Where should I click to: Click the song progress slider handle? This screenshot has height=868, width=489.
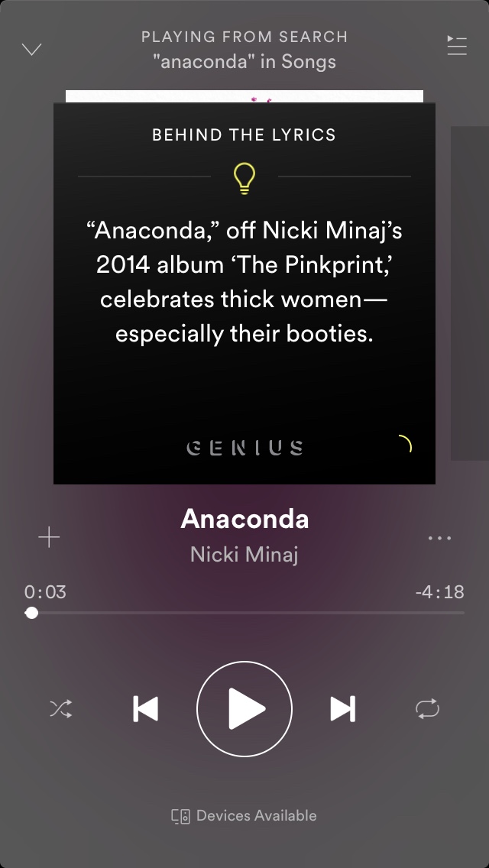tap(31, 613)
